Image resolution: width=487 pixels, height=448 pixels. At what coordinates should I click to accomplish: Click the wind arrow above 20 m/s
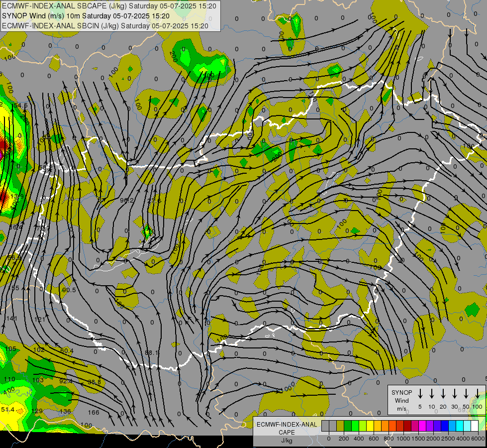tap(443, 393)
